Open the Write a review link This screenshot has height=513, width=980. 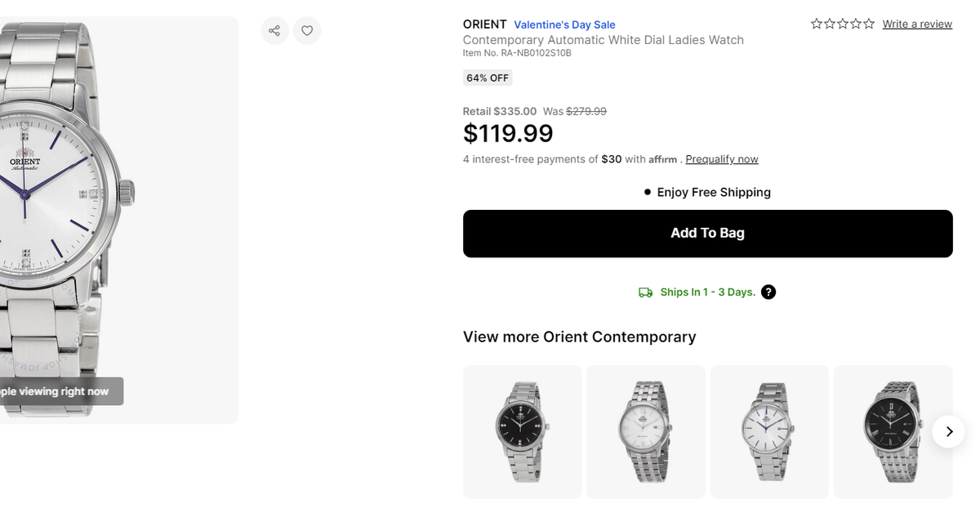click(x=916, y=25)
